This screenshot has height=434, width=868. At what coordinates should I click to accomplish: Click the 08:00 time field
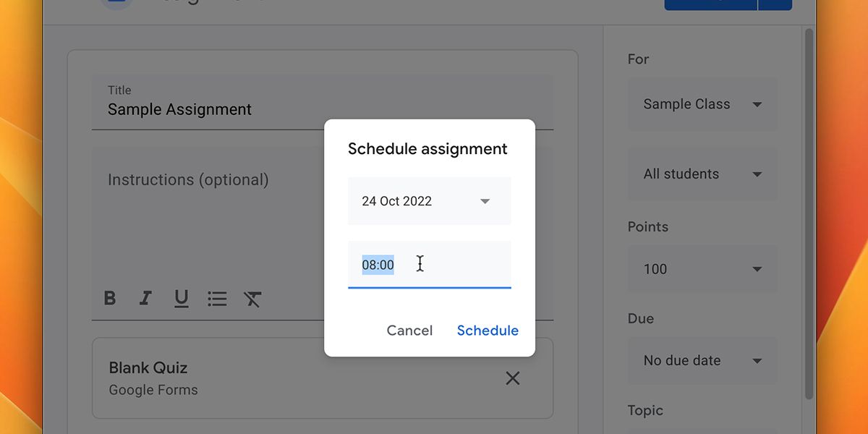point(429,265)
